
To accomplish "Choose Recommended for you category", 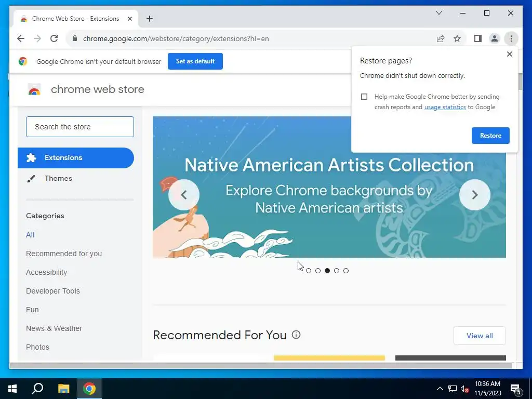I will pyautogui.click(x=64, y=254).
